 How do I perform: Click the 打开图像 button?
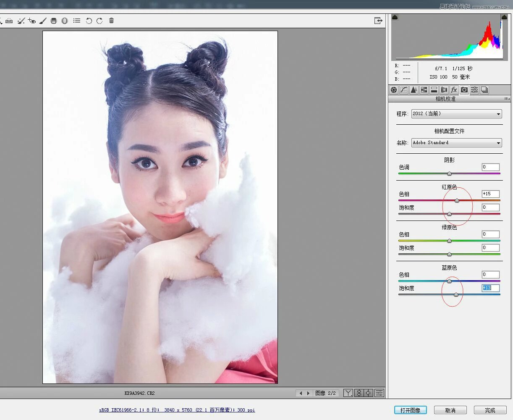(410, 410)
